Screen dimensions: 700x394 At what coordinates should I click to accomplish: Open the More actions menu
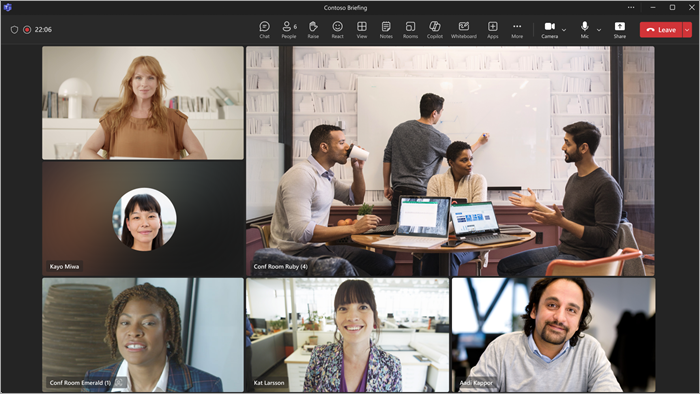[x=517, y=30]
